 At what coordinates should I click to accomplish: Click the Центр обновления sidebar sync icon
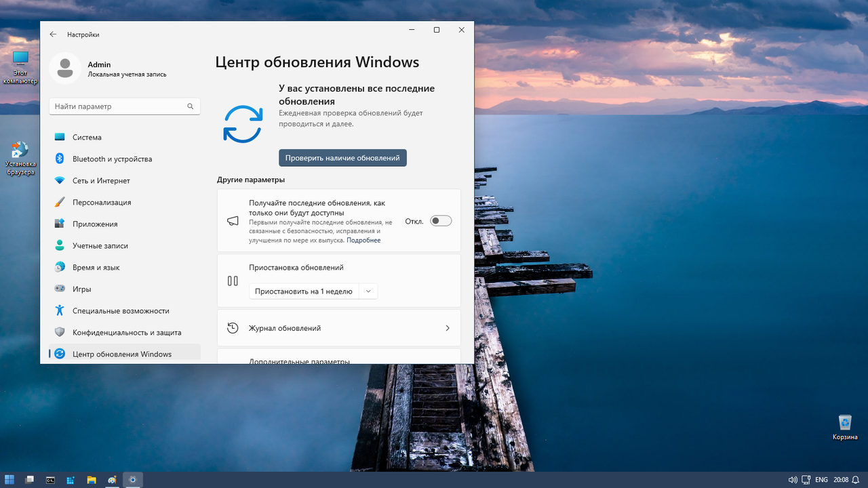[x=60, y=354]
